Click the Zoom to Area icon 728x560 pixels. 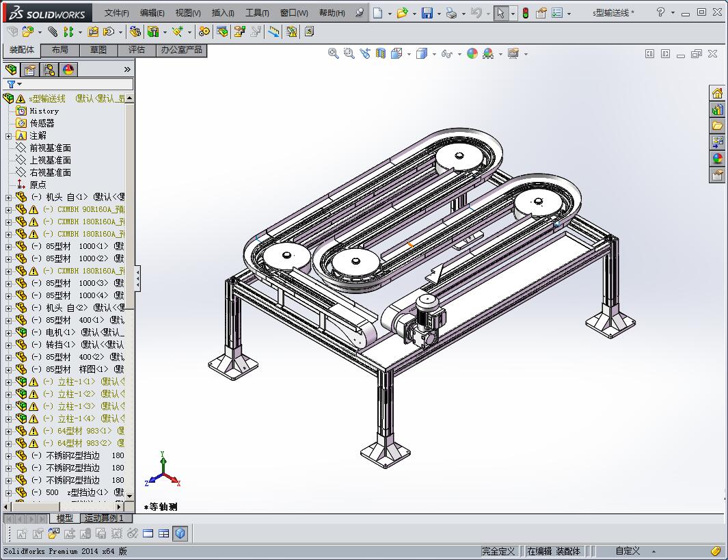point(349,53)
